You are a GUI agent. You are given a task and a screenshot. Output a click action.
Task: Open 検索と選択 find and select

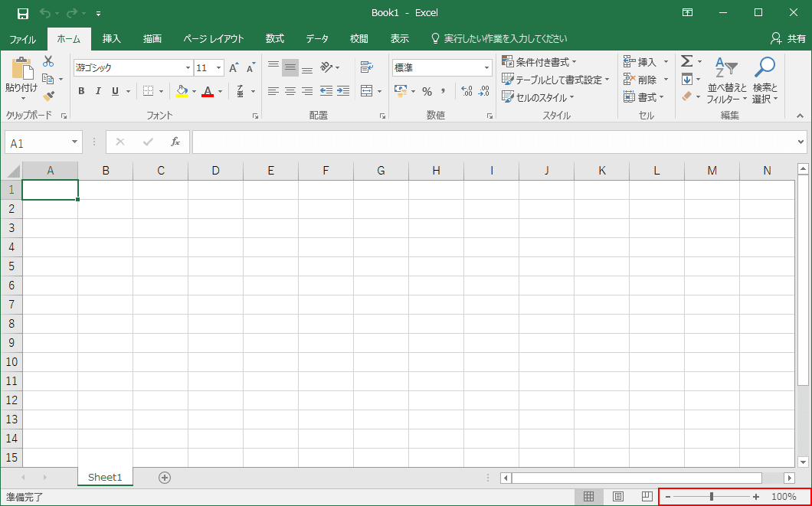click(765, 80)
